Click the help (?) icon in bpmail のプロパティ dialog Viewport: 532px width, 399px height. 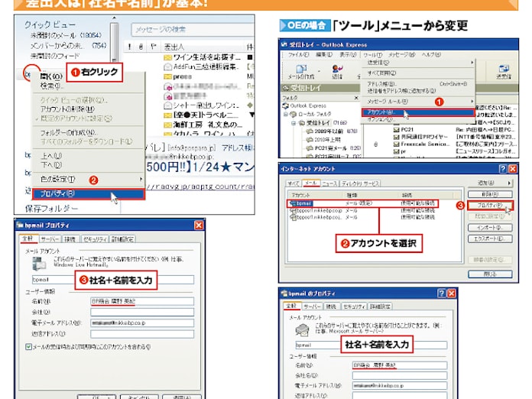pyautogui.click(x=441, y=294)
